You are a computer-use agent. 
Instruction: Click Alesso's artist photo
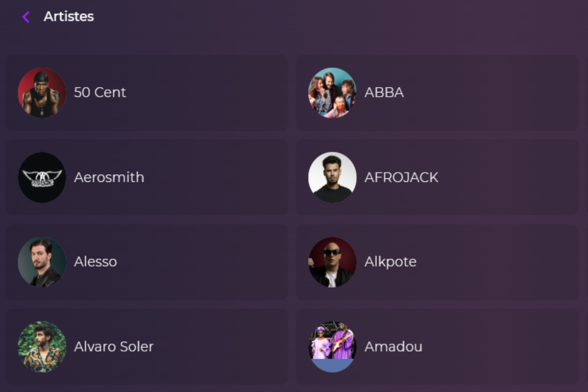pos(42,262)
